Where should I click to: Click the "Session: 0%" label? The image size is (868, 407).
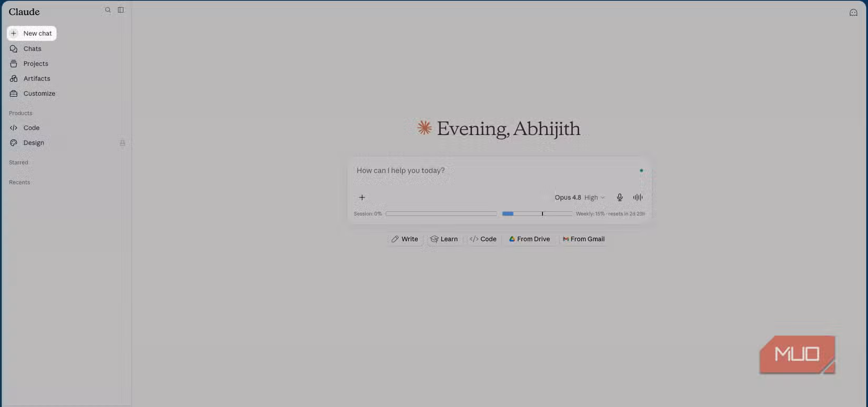tap(368, 214)
